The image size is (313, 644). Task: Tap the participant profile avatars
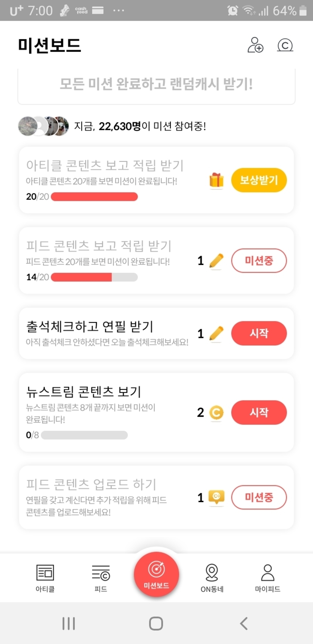click(44, 126)
